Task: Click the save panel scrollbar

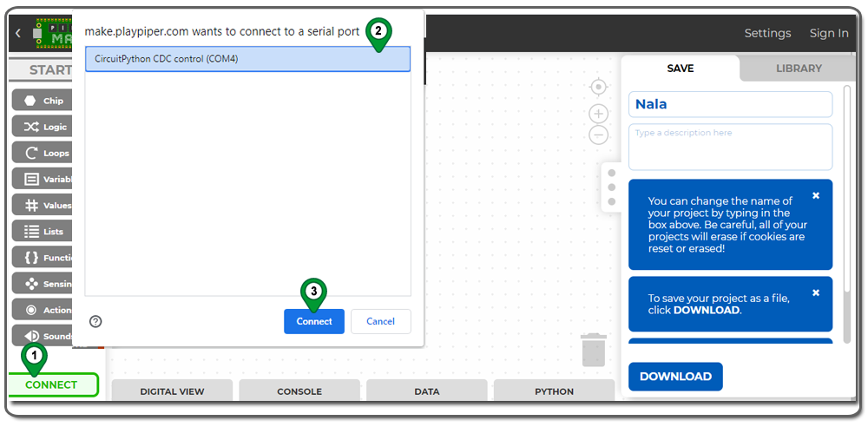Action: [845, 188]
